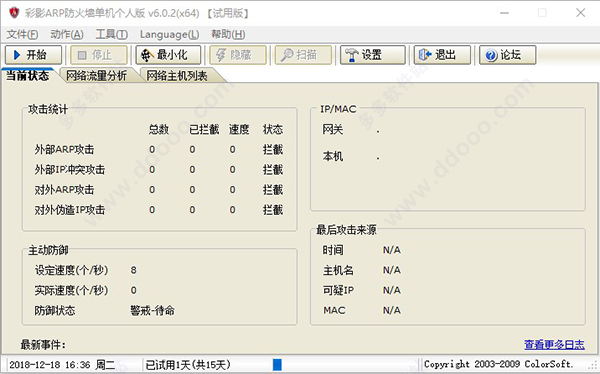This screenshot has width=600, height=374.
Task: Click the 外部ARP攻击 row label
Action: (x=64, y=149)
